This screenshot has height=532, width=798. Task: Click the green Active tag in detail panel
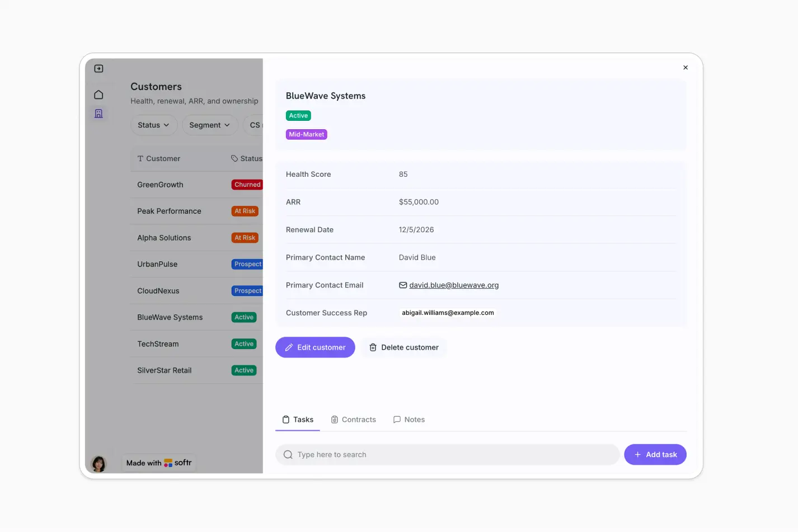(x=298, y=116)
